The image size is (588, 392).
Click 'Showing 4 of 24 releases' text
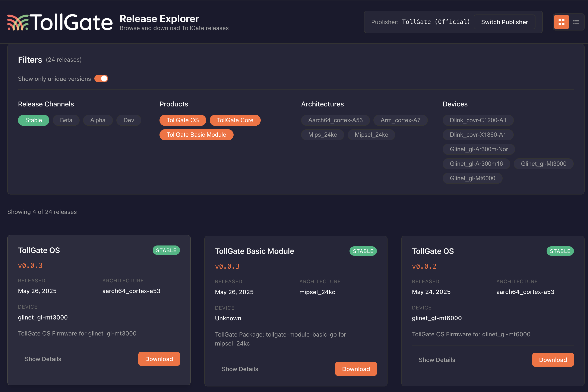(42, 212)
